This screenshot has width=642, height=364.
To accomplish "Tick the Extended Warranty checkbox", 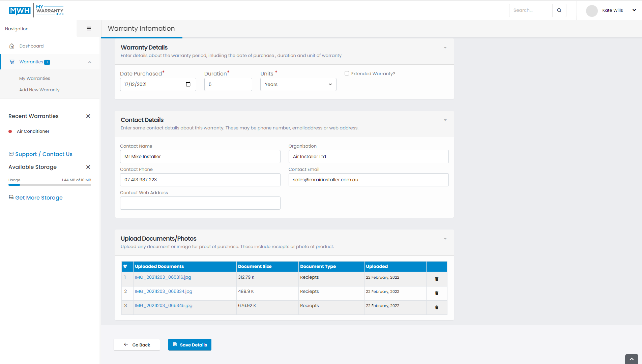I will (x=347, y=73).
